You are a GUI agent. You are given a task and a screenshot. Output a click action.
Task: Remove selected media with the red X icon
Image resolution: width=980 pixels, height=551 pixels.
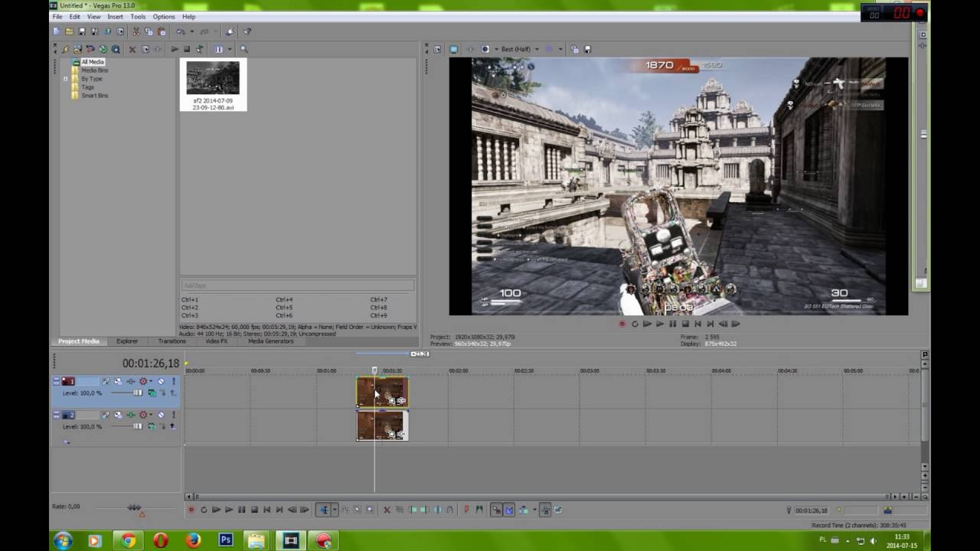pyautogui.click(x=132, y=49)
